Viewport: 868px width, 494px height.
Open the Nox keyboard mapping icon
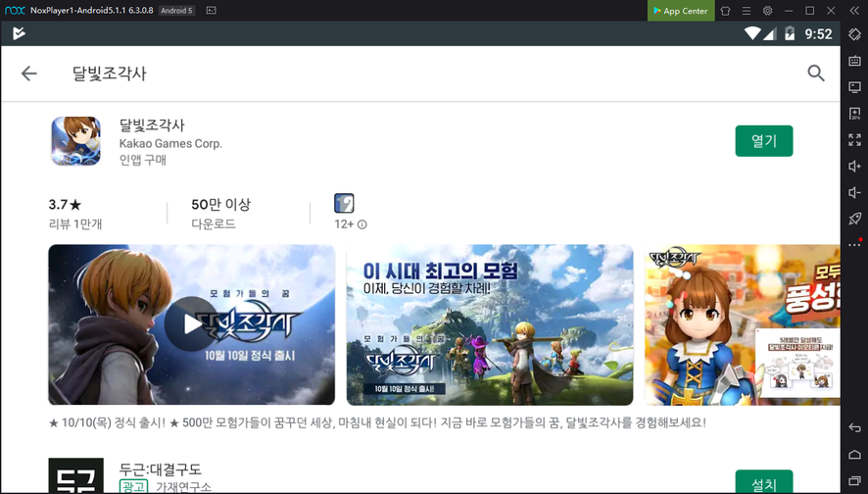[854, 61]
